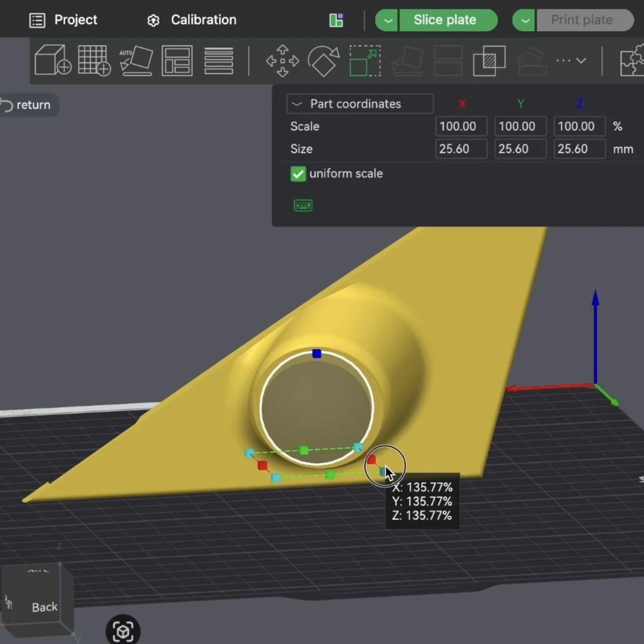Select the Rotate tool

[x=324, y=61]
